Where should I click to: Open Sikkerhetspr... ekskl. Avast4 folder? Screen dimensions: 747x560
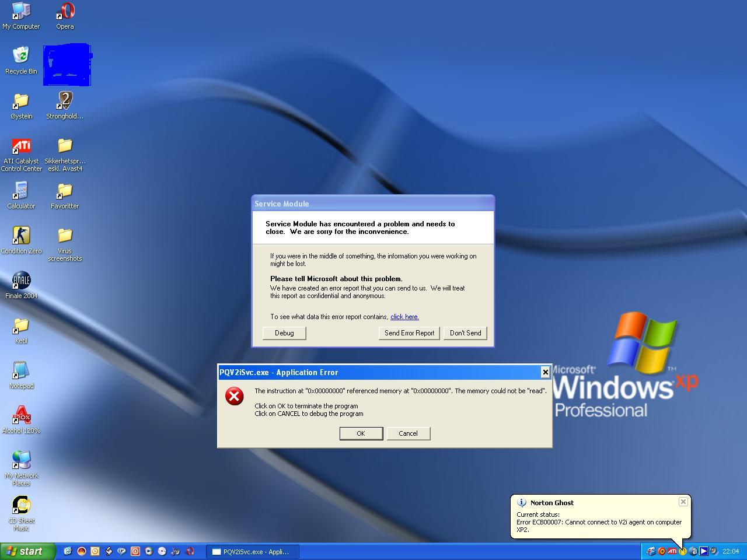pyautogui.click(x=65, y=154)
